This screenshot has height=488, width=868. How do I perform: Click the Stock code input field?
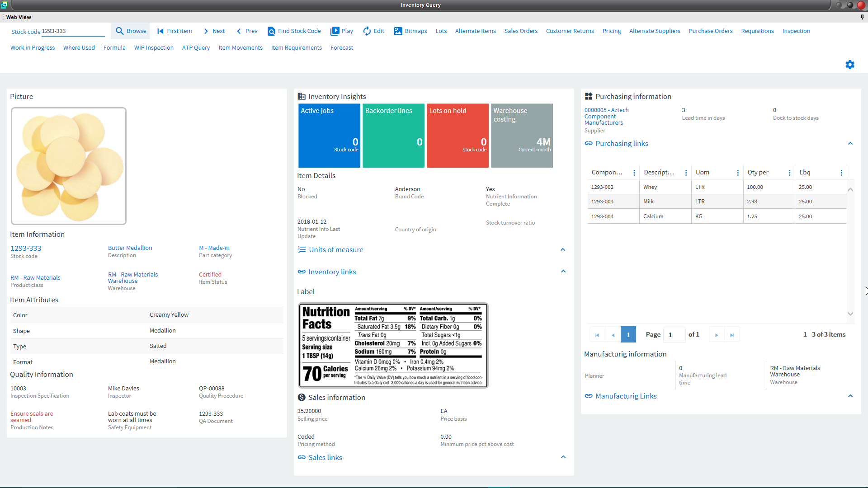point(72,31)
